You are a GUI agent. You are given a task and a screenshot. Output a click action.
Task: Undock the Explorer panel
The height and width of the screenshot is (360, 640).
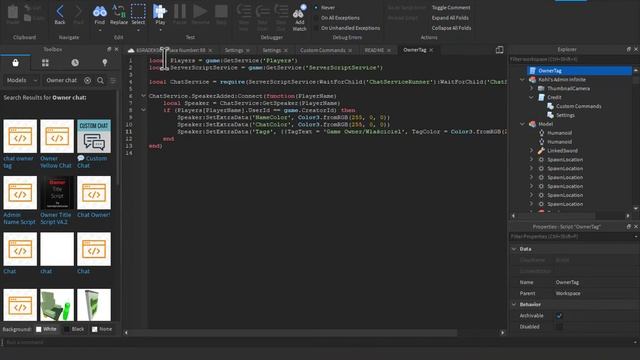tap(629, 49)
